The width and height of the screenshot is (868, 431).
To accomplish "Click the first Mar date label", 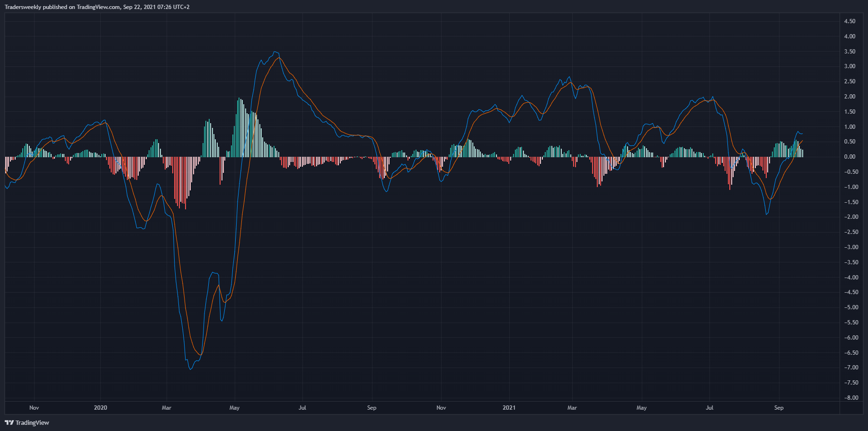I will (167, 408).
